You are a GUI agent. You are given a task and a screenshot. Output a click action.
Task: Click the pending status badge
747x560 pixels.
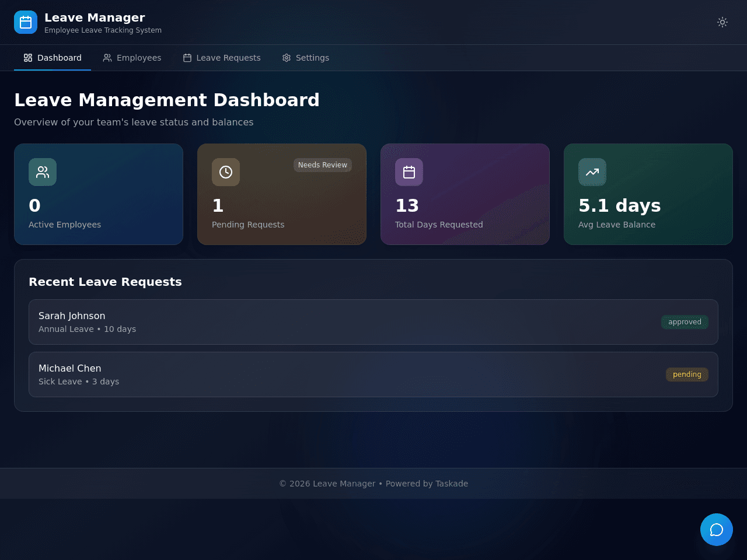(x=687, y=374)
